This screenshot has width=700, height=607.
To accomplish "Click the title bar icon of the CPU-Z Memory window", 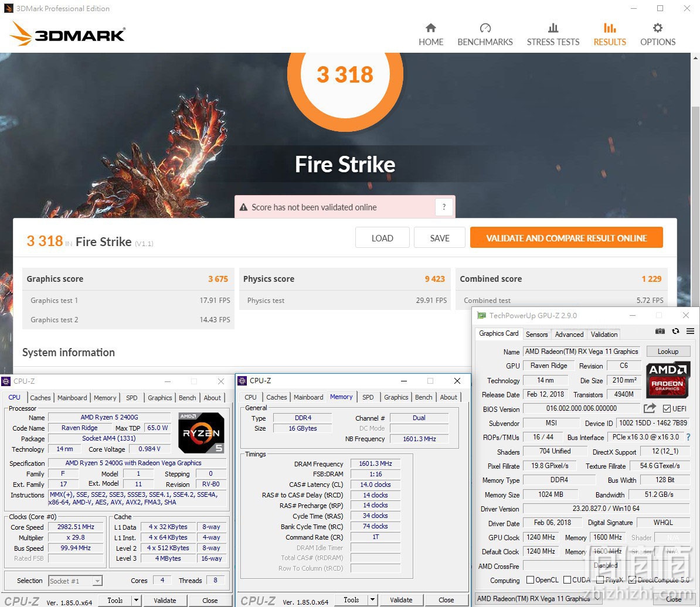I will [242, 380].
